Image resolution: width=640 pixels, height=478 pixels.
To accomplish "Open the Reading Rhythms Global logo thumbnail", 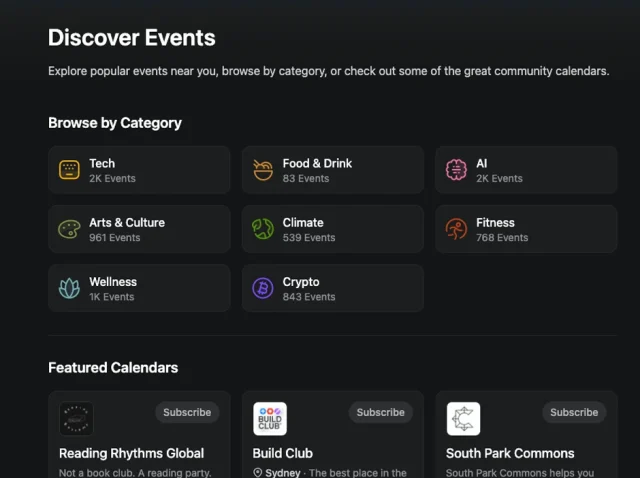I will point(76,419).
